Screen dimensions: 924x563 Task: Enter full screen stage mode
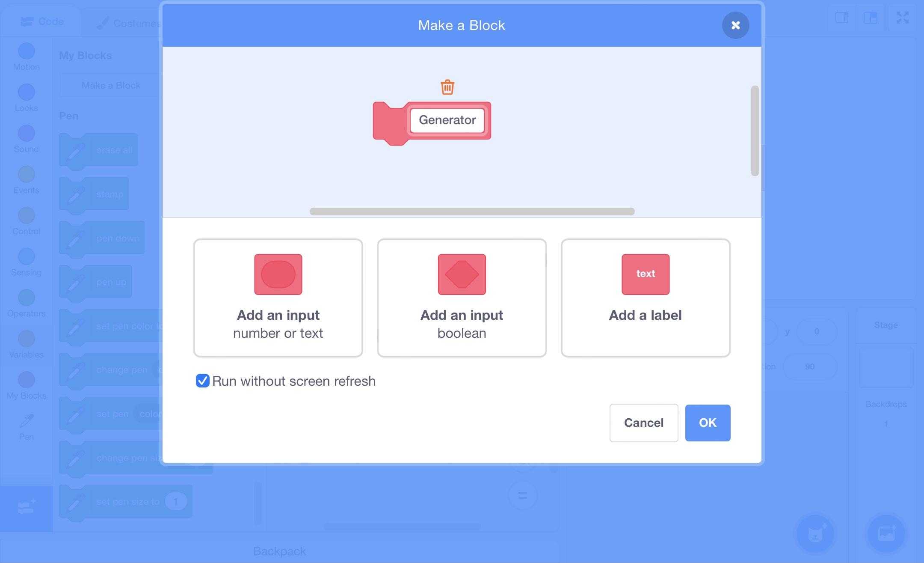903,18
